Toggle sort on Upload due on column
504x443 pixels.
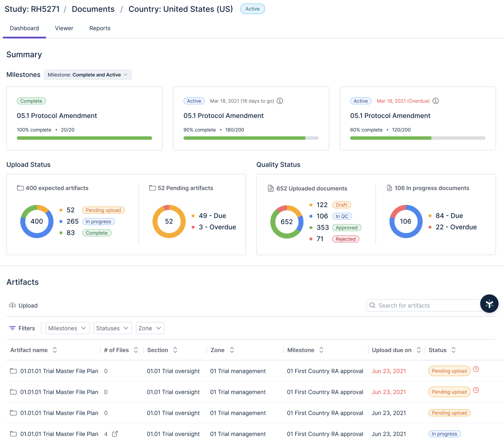pos(418,350)
